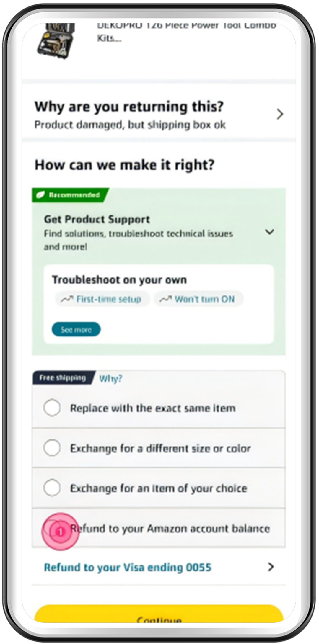Tap the Get Product Support heading
Viewport: 319px width, 644px height.
(x=97, y=219)
